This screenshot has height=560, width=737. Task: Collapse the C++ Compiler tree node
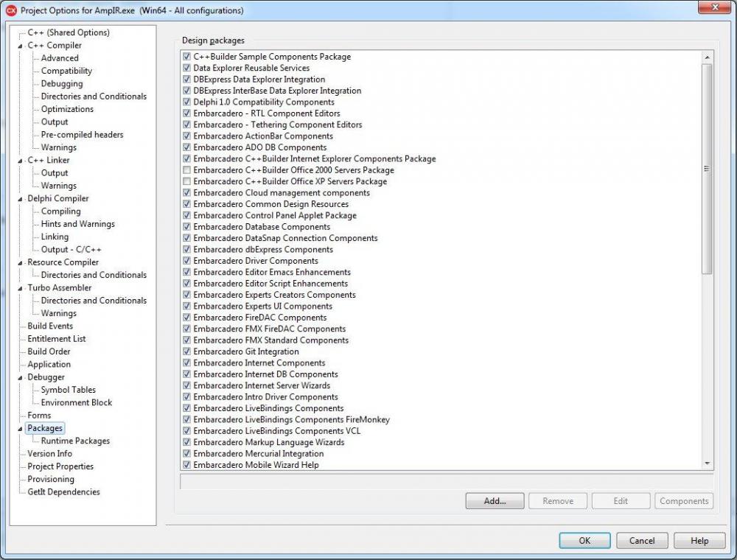coord(20,46)
